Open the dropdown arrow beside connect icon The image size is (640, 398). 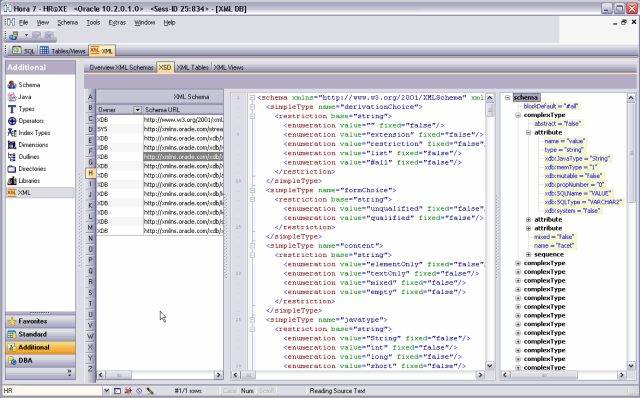[x=26, y=36]
